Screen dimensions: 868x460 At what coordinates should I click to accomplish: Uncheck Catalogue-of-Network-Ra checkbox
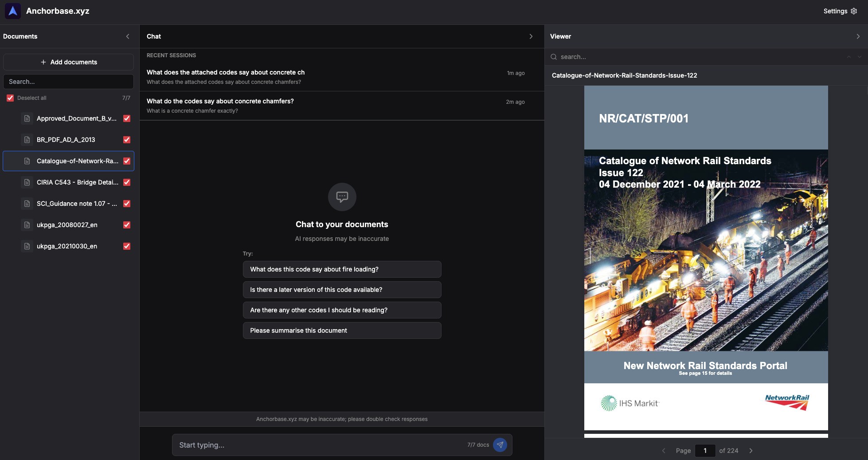127,161
